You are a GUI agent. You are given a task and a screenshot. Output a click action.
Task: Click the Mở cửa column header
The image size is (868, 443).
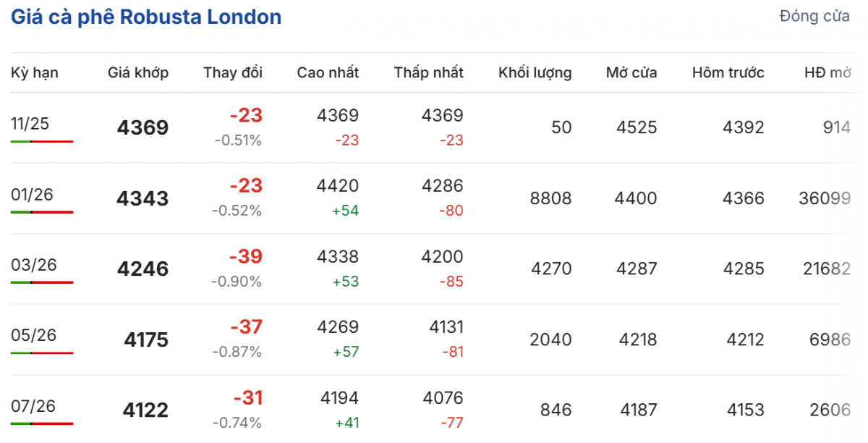[x=631, y=72]
